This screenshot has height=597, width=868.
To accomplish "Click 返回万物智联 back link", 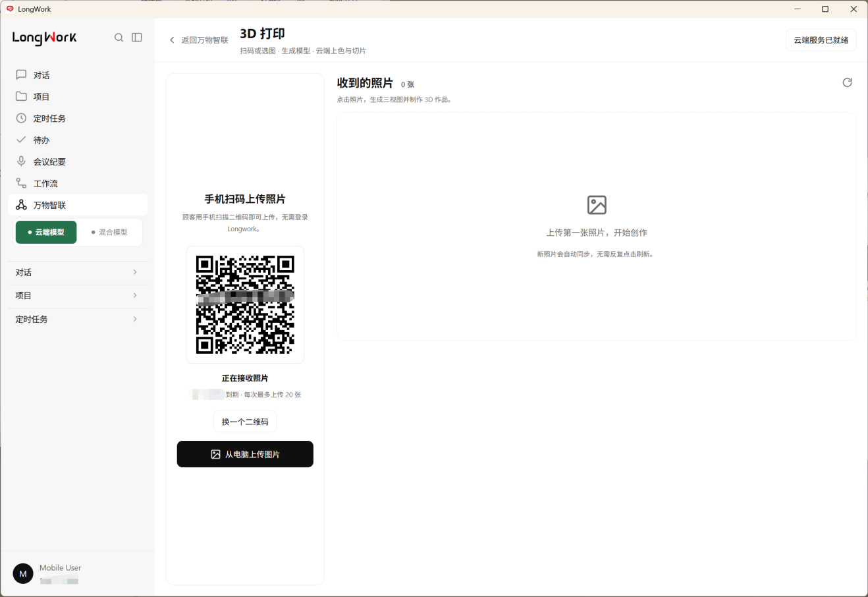I will (198, 40).
